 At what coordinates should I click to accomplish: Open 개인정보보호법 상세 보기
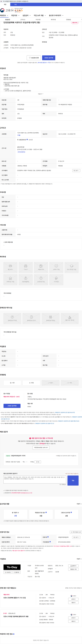[x=41, y=448]
